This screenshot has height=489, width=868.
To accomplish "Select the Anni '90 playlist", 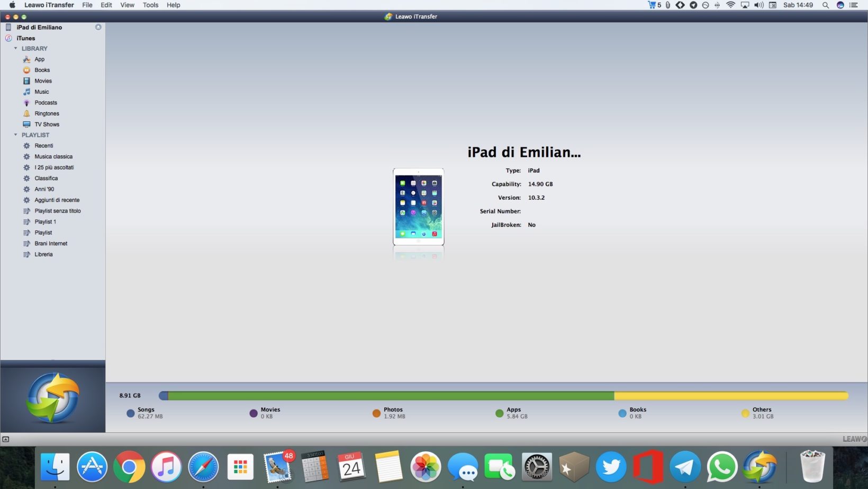I will (44, 189).
